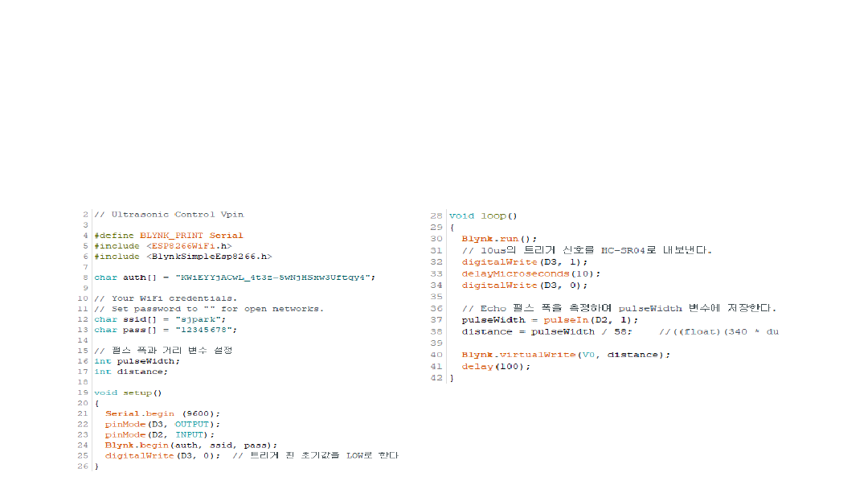Click the pinMode(D3, OUTPUT) line
868x489 pixels.
tap(162, 424)
